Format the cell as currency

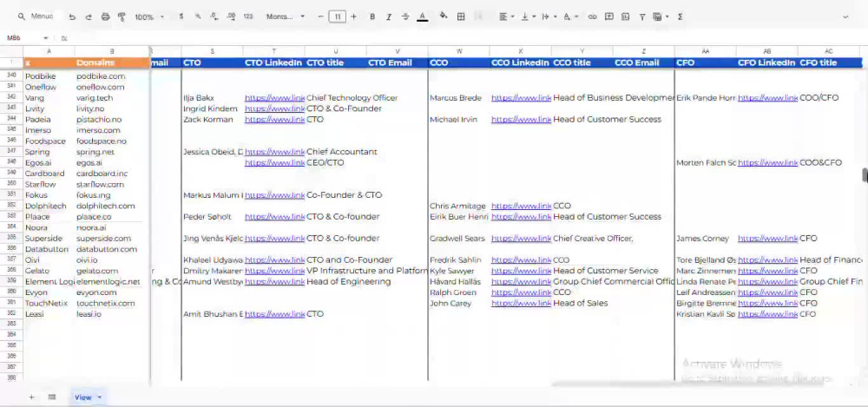pos(181,16)
